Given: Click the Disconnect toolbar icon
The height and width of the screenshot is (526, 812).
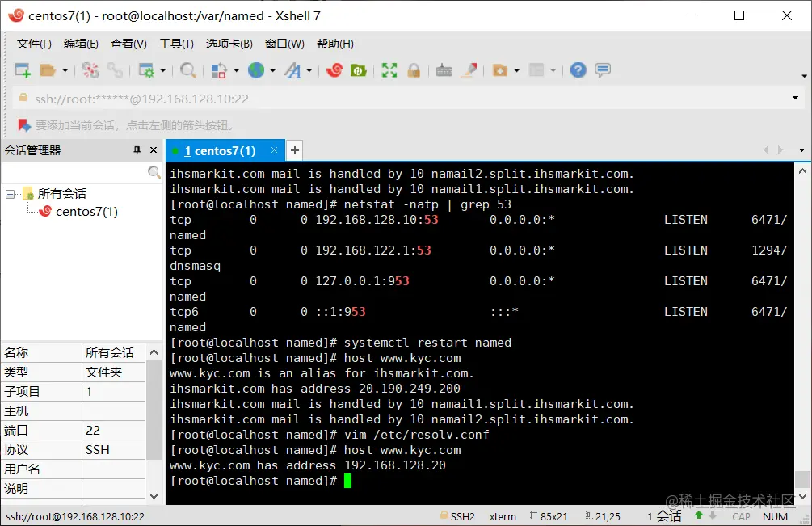Looking at the screenshot, I should 90,70.
